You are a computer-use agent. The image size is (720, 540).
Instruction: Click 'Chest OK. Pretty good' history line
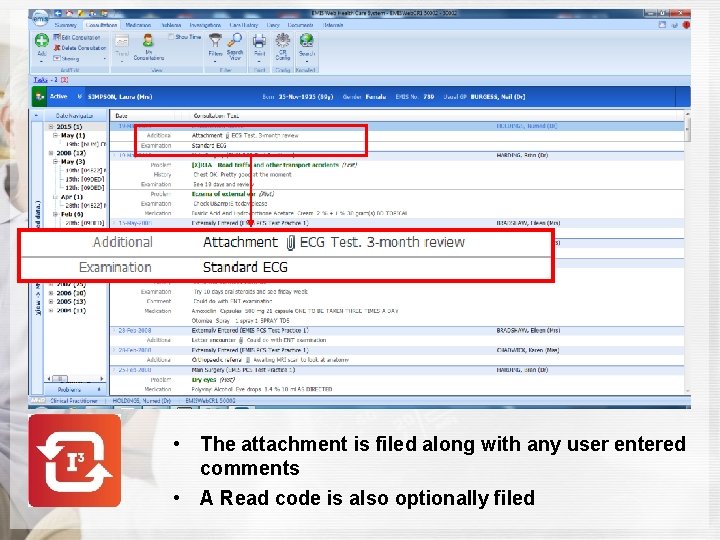click(x=242, y=174)
